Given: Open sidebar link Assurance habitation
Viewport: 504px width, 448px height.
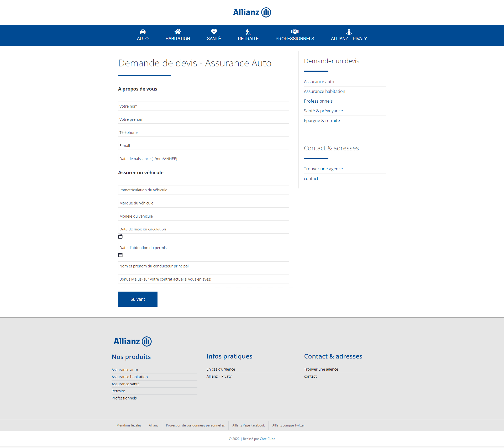Looking at the screenshot, I should point(324,91).
